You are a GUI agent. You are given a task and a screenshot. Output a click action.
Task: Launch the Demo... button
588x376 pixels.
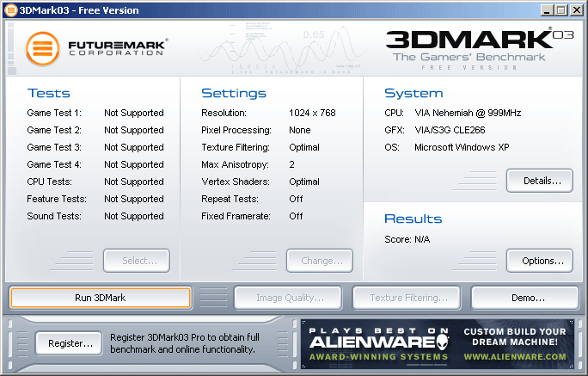pyautogui.click(x=525, y=298)
